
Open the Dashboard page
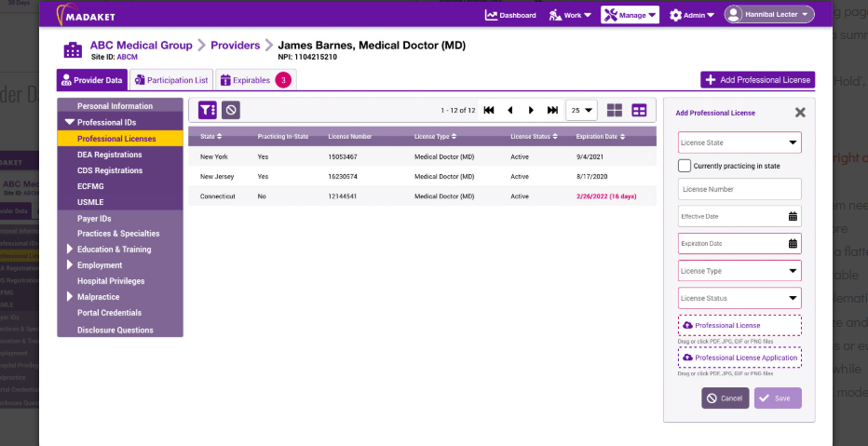(510, 15)
